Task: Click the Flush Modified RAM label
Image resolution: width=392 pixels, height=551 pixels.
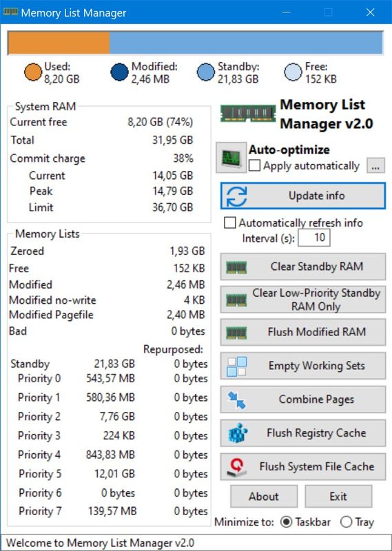Action: (x=317, y=332)
